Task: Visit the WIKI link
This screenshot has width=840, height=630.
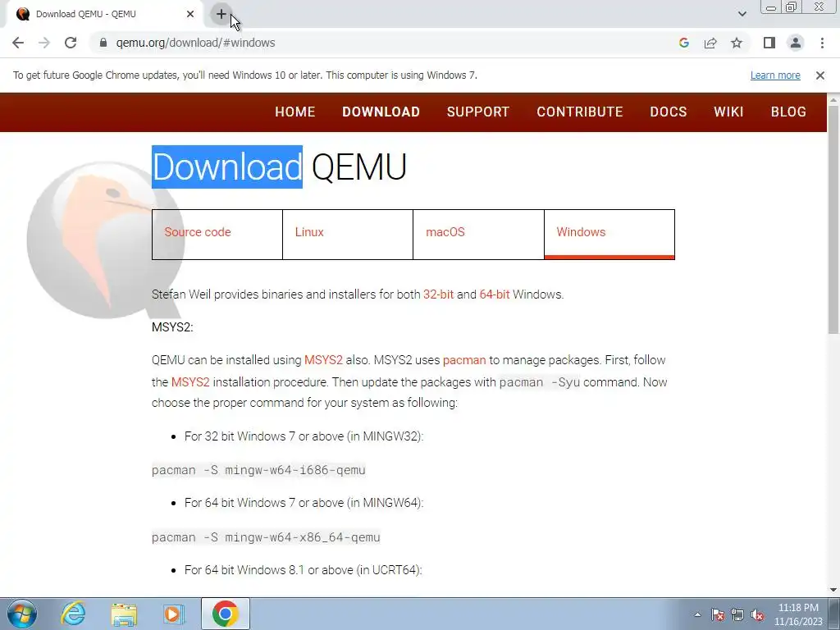Action: click(x=728, y=112)
